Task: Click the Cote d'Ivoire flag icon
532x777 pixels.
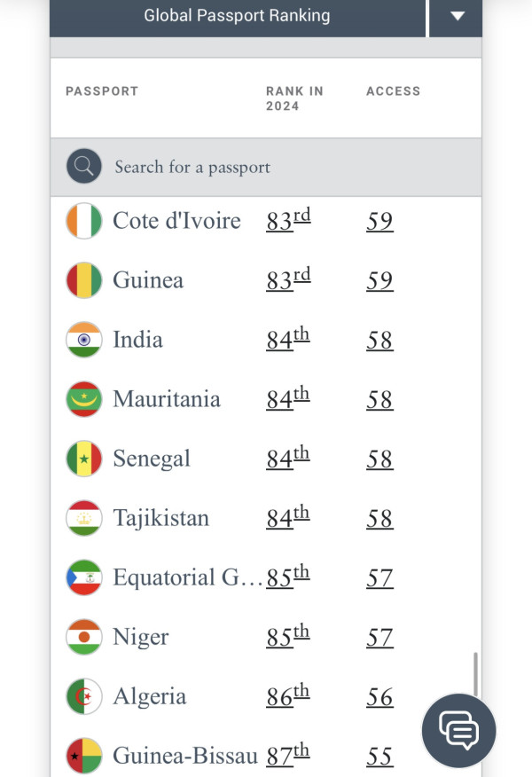Action: 84,221
